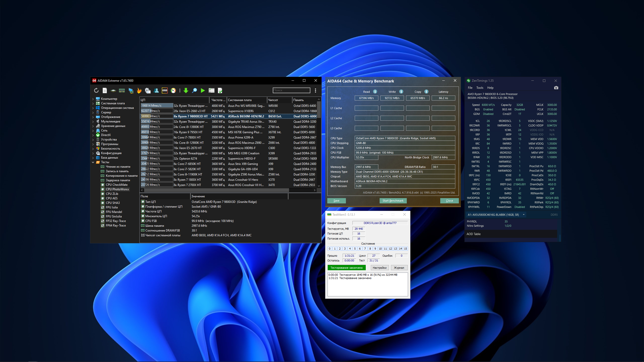Click the refresh icon in AIDA64 toolbar
This screenshot has width=644, height=362.
click(x=96, y=90)
